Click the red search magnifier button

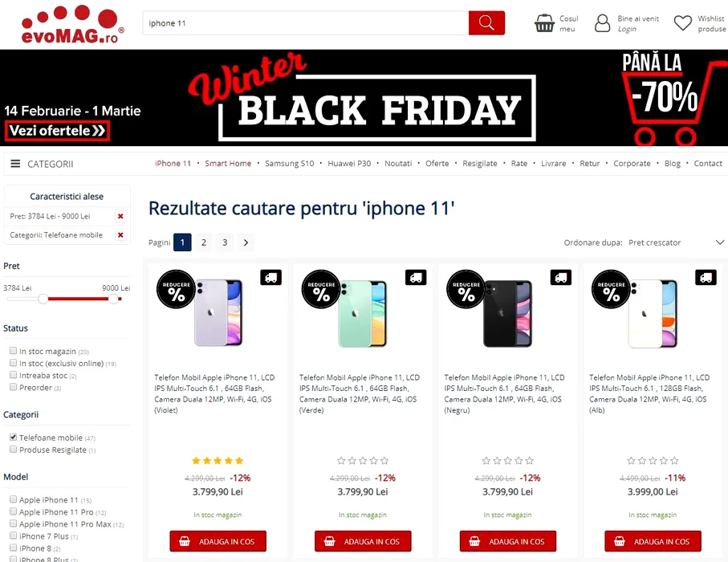[486, 22]
